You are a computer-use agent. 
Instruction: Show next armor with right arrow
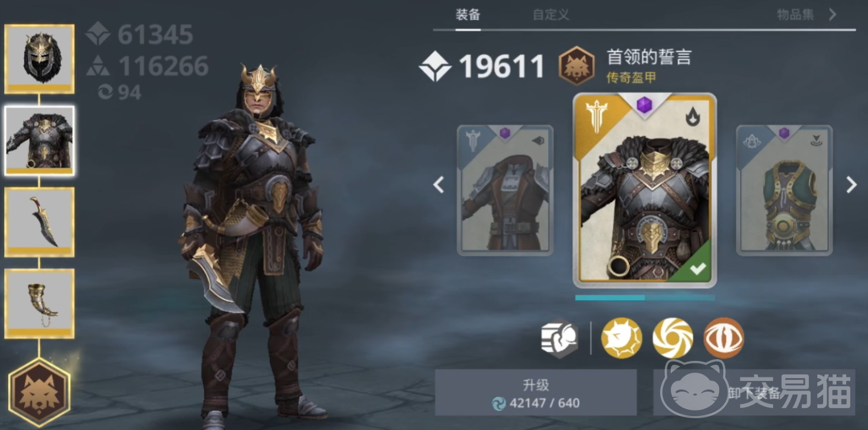[x=851, y=185]
